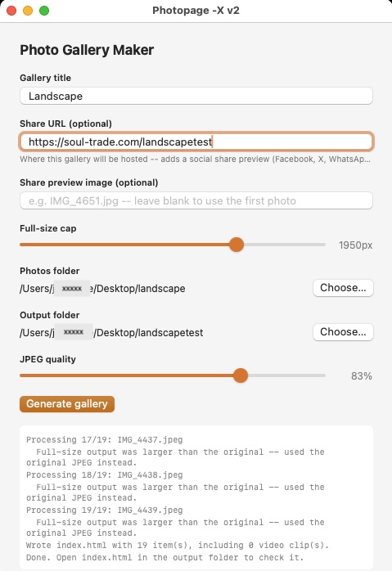
Task: Click the Share preview image field
Action: coord(196,200)
